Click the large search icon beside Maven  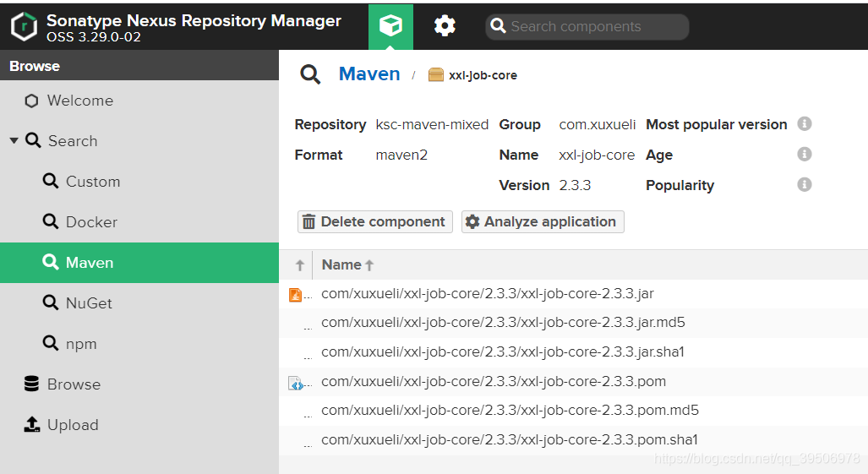click(310, 74)
